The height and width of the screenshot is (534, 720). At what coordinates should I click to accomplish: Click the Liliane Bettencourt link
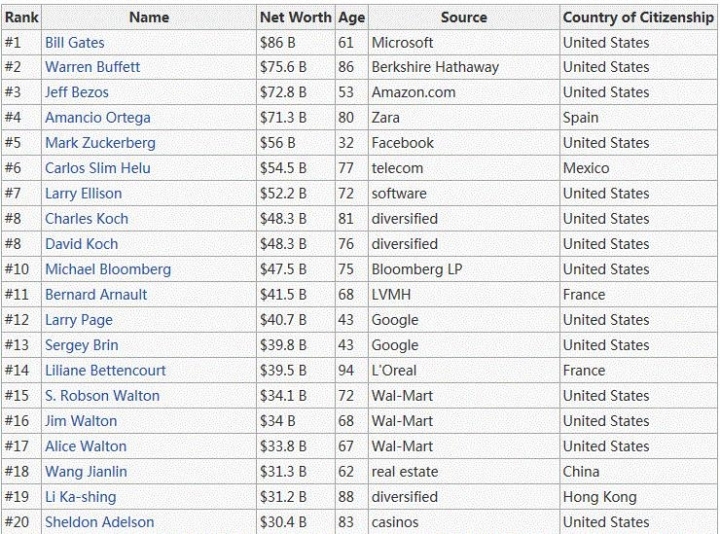point(105,371)
